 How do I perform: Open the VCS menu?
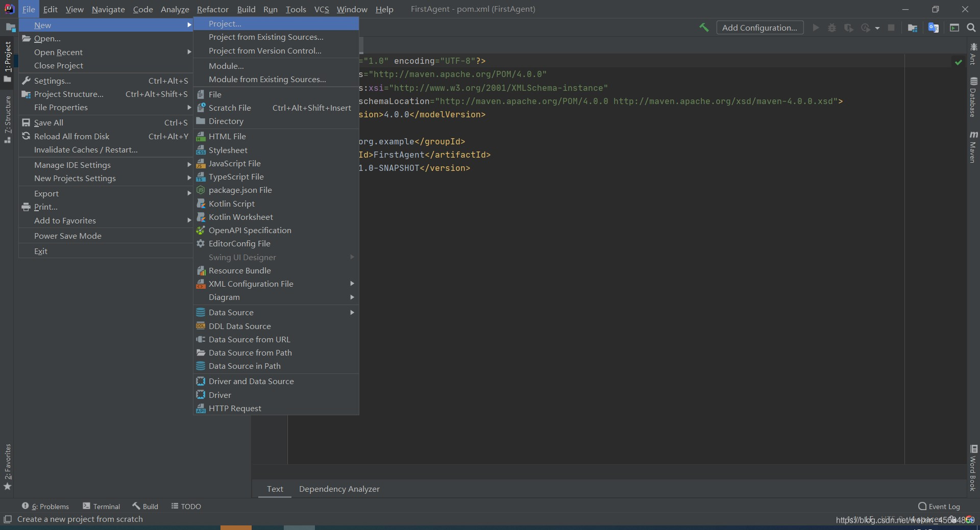pos(322,9)
